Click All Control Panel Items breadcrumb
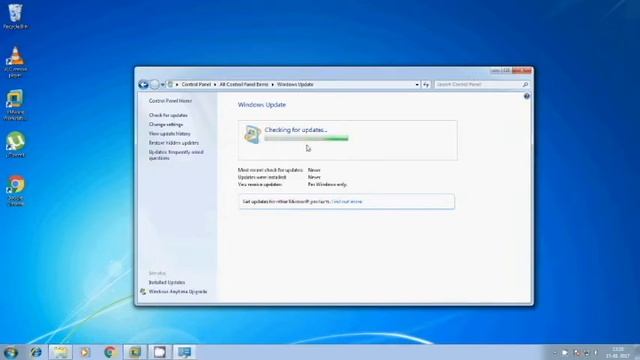This screenshot has height=360, width=640. [x=244, y=84]
